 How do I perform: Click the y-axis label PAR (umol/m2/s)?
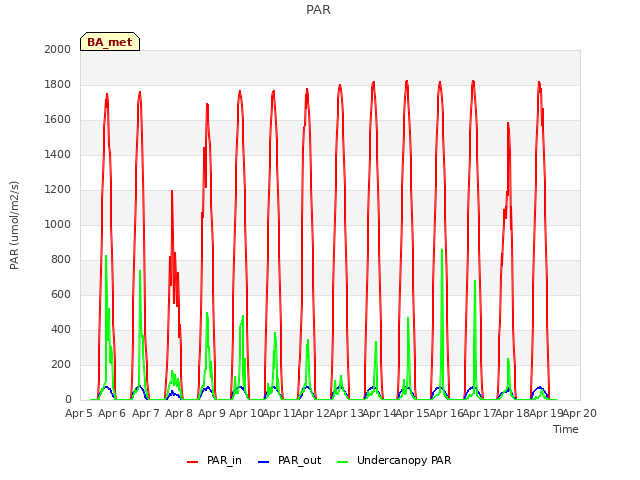(14, 225)
